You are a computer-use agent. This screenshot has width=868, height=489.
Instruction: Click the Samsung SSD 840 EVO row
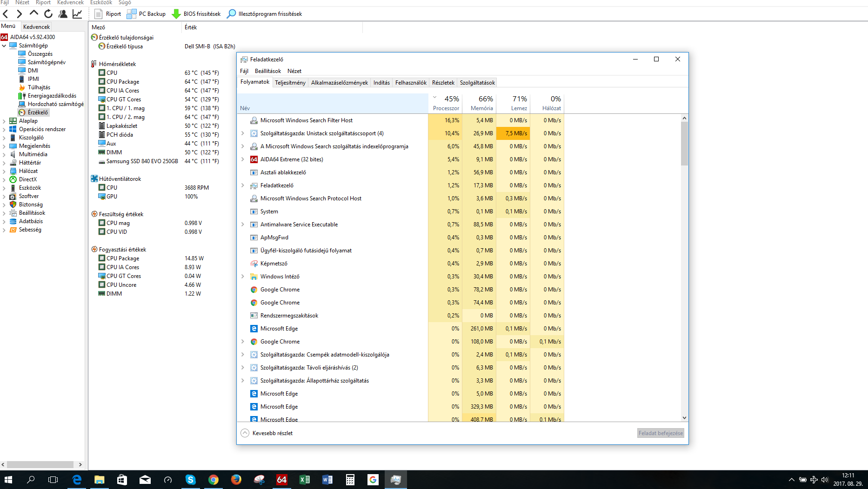(158, 161)
